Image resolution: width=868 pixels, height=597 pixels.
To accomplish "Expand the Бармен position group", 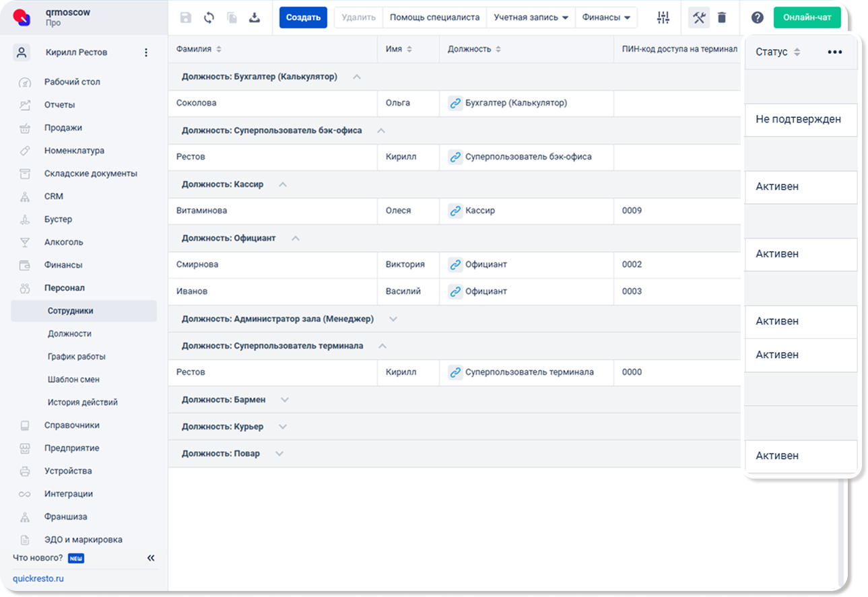I will click(285, 400).
